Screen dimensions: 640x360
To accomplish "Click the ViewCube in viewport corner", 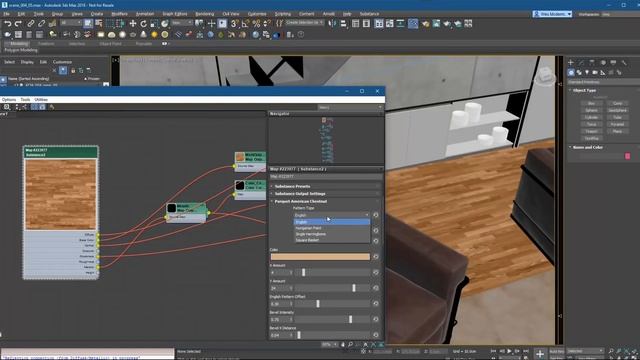I will pyautogui.click(x=545, y=75).
